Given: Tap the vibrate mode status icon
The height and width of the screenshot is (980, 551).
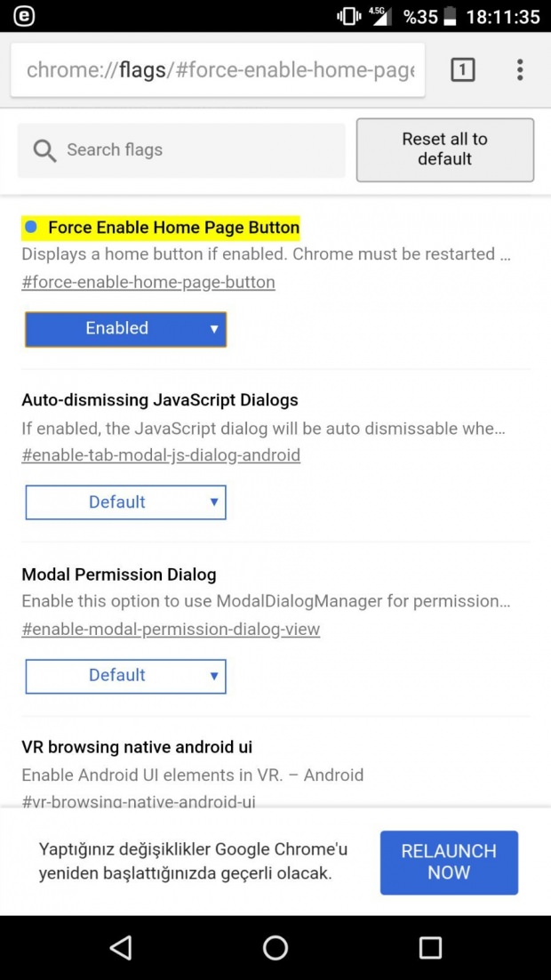Looking at the screenshot, I should [x=348, y=16].
